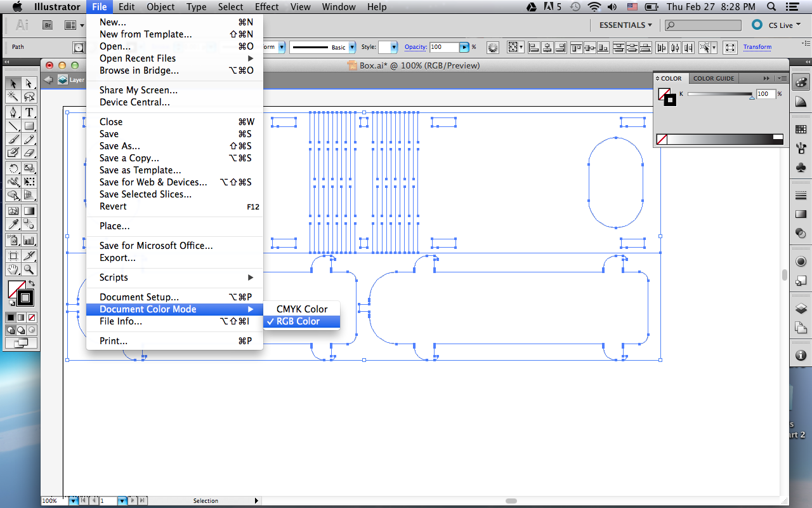
Task: Select the Hand tool
Action: 13,269
